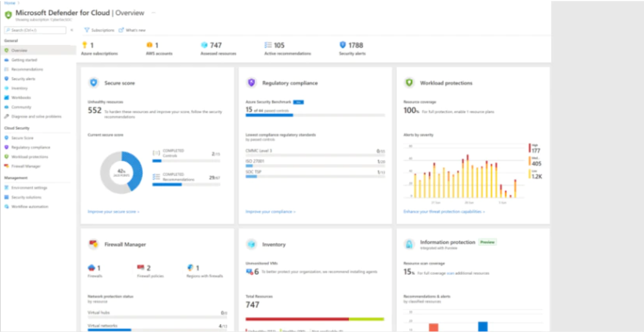Open the more options ellipsis beside Overview title
Image resolution: width=644 pixels, height=332 pixels.
[x=153, y=13]
